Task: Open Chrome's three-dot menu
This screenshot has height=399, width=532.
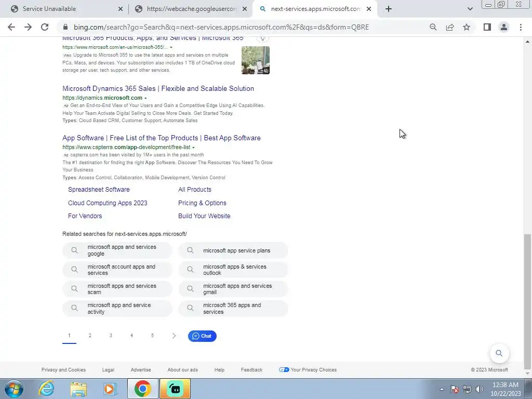Action: tap(521, 27)
